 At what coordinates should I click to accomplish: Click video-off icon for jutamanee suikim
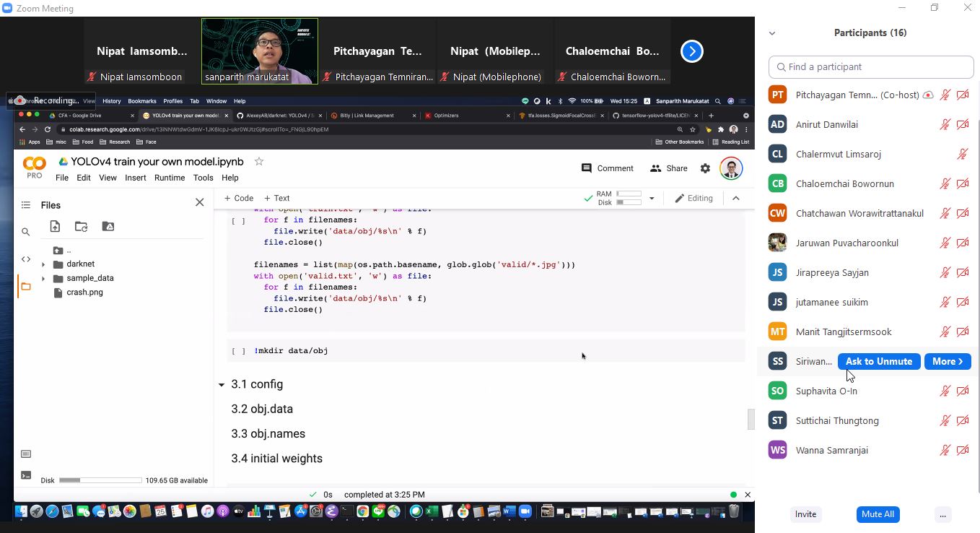[x=963, y=302]
